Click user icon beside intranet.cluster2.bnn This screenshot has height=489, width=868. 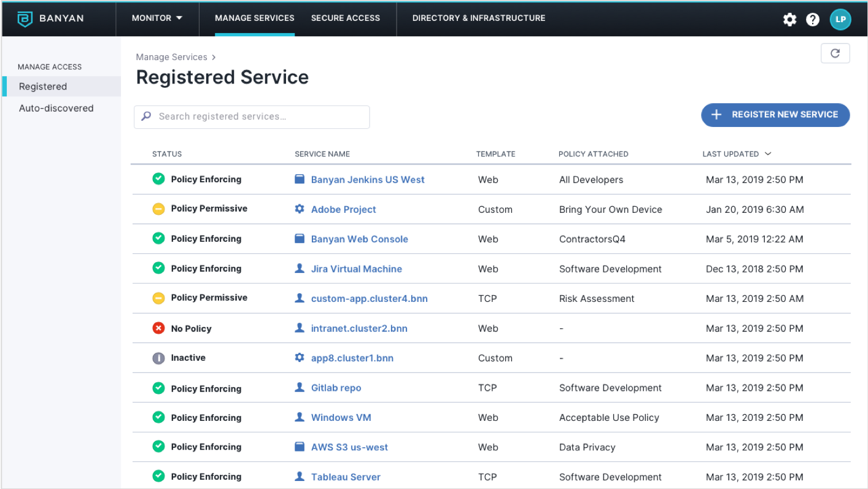[300, 328]
